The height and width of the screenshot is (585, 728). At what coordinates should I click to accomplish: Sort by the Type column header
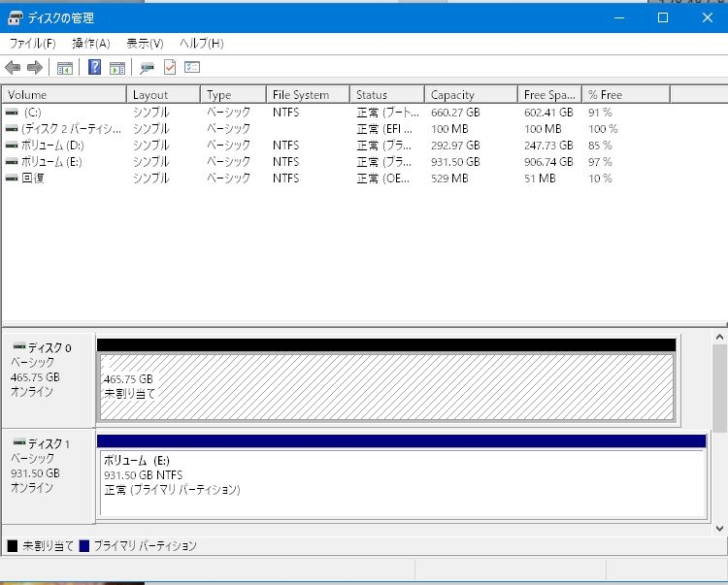(234, 95)
